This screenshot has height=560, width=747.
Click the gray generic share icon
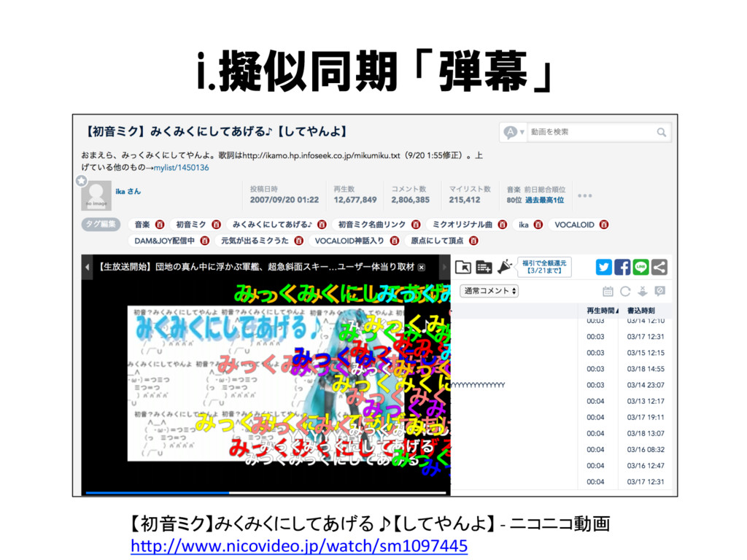pyautogui.click(x=659, y=267)
